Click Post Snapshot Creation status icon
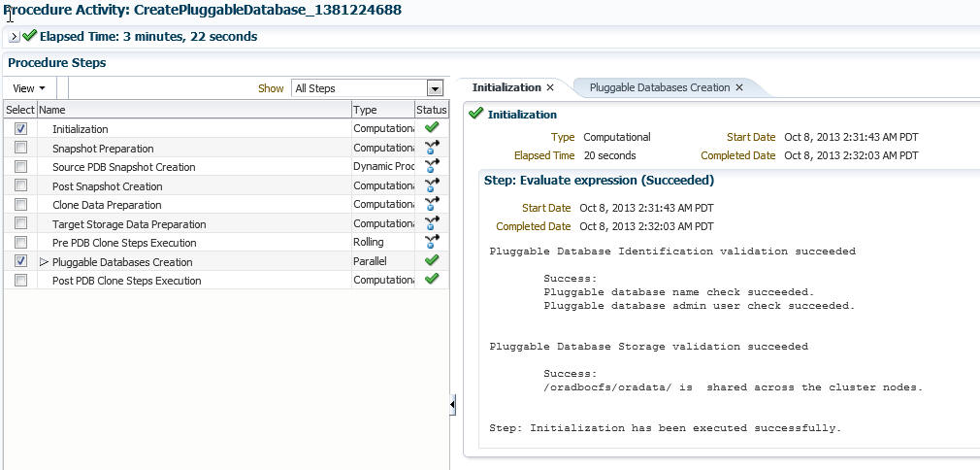Image resolution: width=980 pixels, height=470 pixels. pyautogui.click(x=431, y=185)
